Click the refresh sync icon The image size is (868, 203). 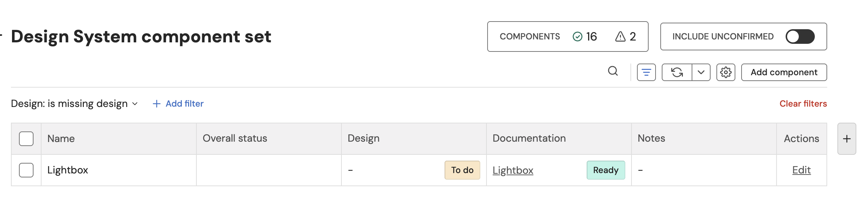(x=677, y=72)
